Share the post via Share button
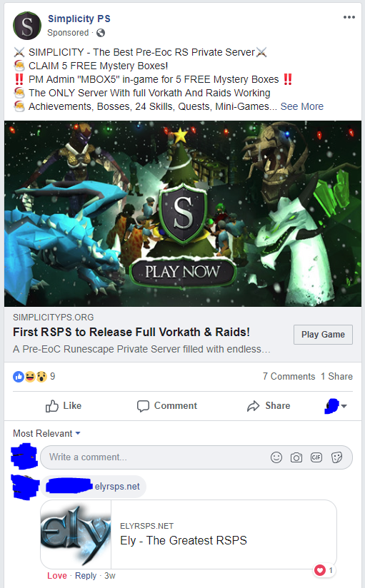This screenshot has width=365, height=588. [269, 406]
